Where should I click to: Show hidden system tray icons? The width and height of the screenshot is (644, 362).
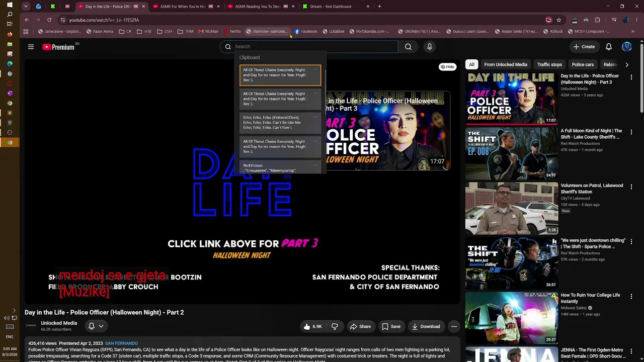14,311
